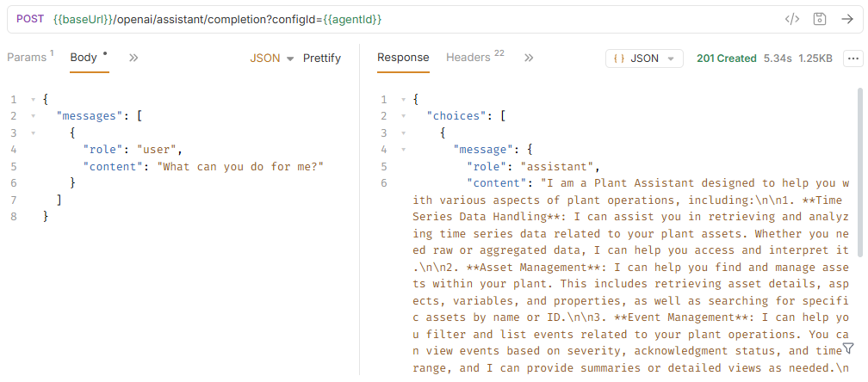The image size is (868, 382).
Task: Show more request tabs via chevrons
Action: tap(133, 58)
